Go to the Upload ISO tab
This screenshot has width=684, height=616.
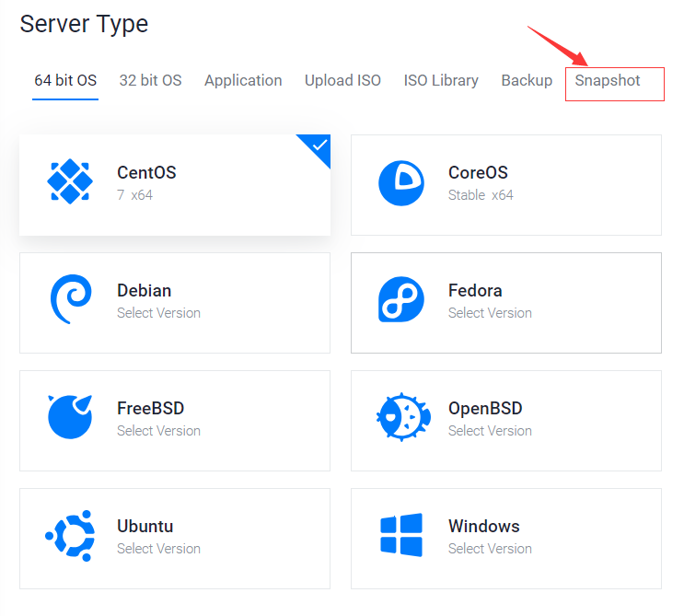click(342, 81)
